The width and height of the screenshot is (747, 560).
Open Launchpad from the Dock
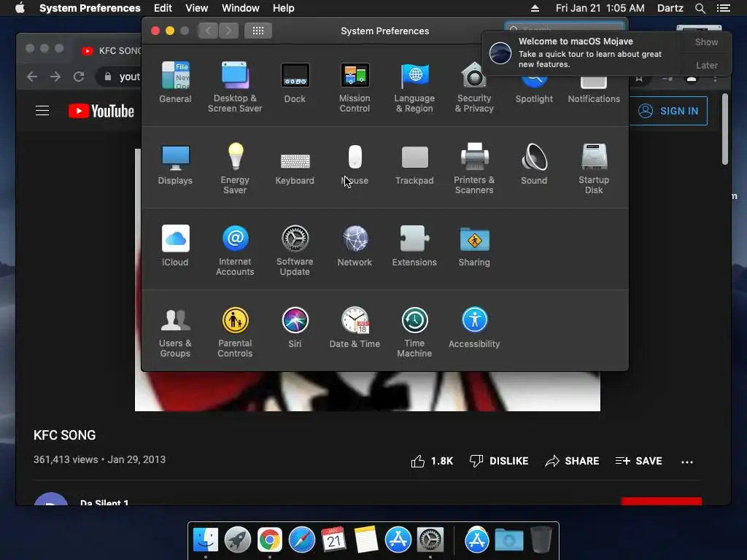(x=238, y=540)
